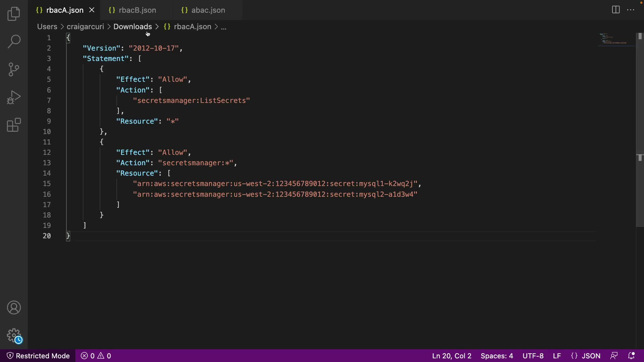Click the feedback icon in status bar
Screen dimensions: 644x362
614,356
